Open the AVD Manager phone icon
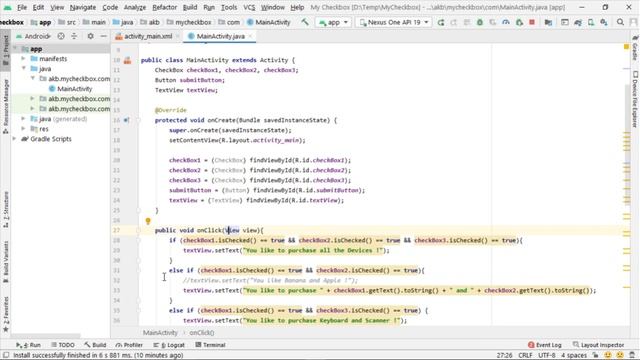 point(591,22)
